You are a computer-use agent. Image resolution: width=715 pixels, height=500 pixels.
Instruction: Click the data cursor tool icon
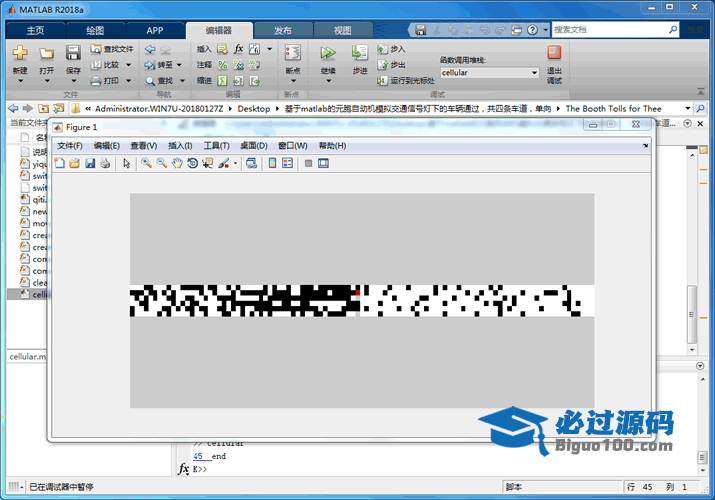[x=207, y=163]
